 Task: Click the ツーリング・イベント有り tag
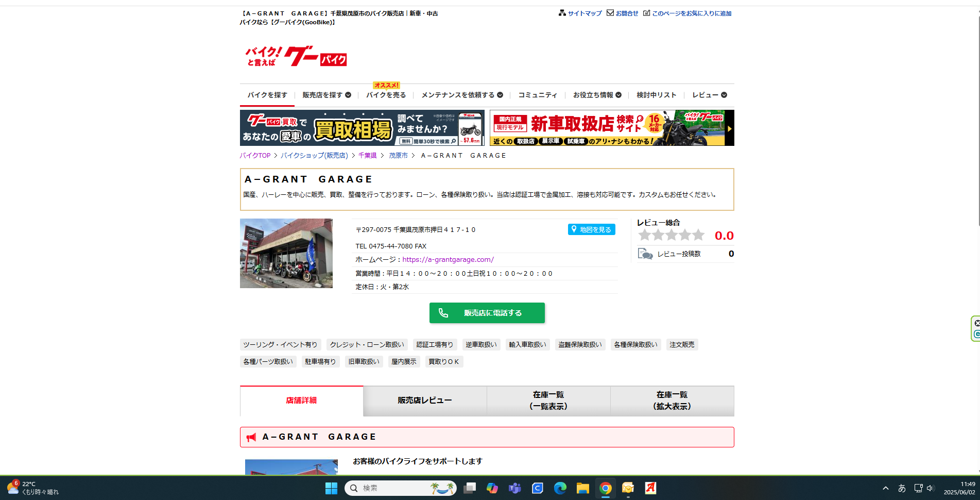coord(281,345)
